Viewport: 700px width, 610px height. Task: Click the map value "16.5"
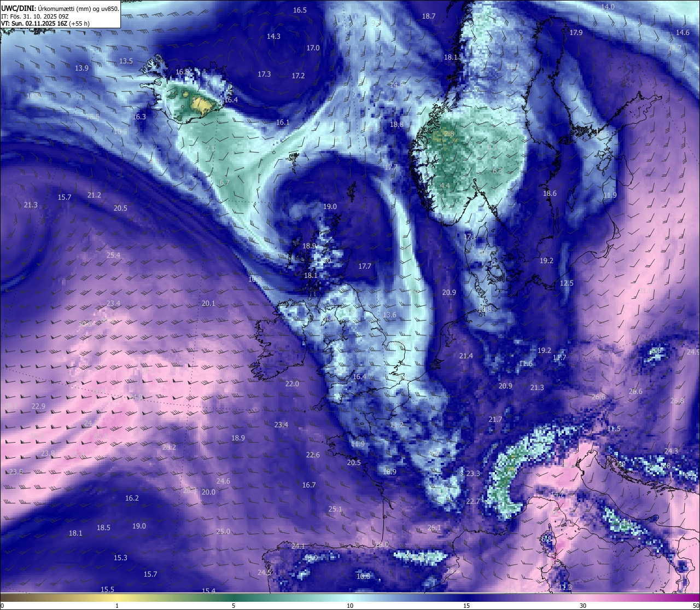pyautogui.click(x=300, y=10)
